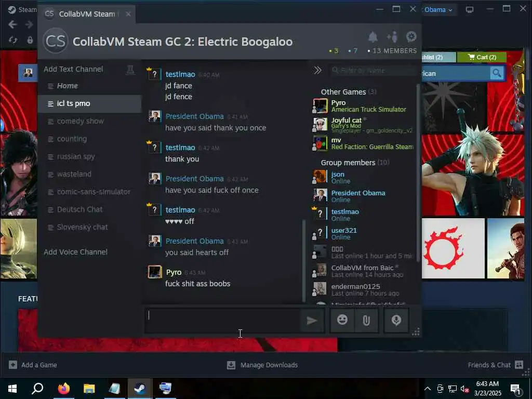
Task: Click the Wishlist (2) button
Action: [438, 57]
